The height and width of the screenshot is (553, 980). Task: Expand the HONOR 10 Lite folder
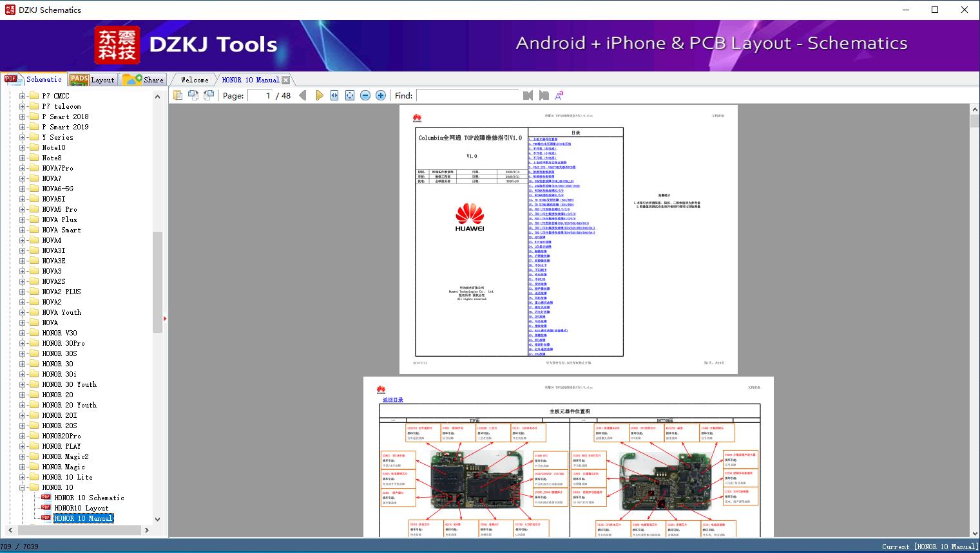23,477
